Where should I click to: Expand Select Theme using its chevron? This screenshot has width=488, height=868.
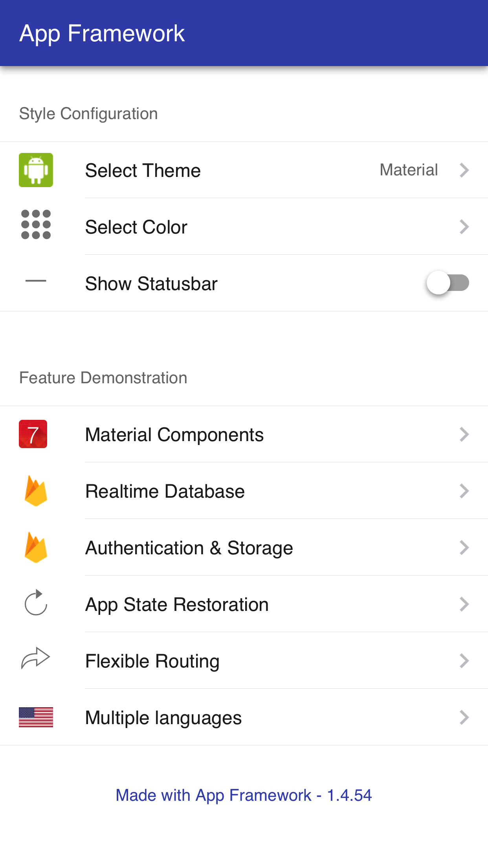(464, 170)
